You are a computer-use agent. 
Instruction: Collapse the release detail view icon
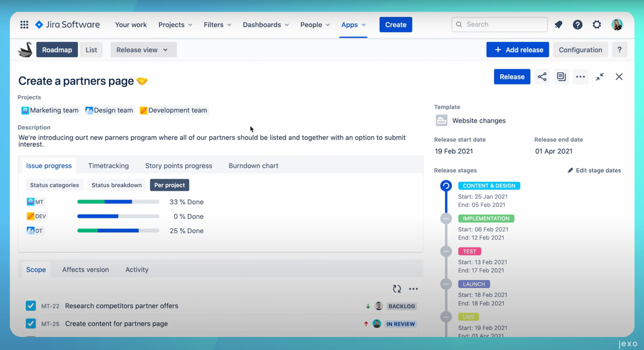click(x=600, y=77)
